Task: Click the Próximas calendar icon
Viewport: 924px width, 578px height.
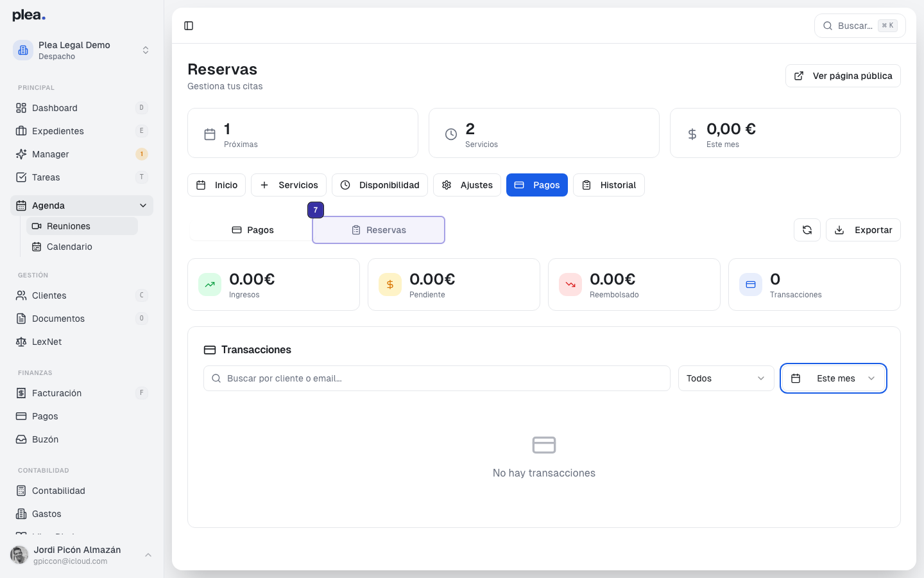Action: click(x=210, y=134)
